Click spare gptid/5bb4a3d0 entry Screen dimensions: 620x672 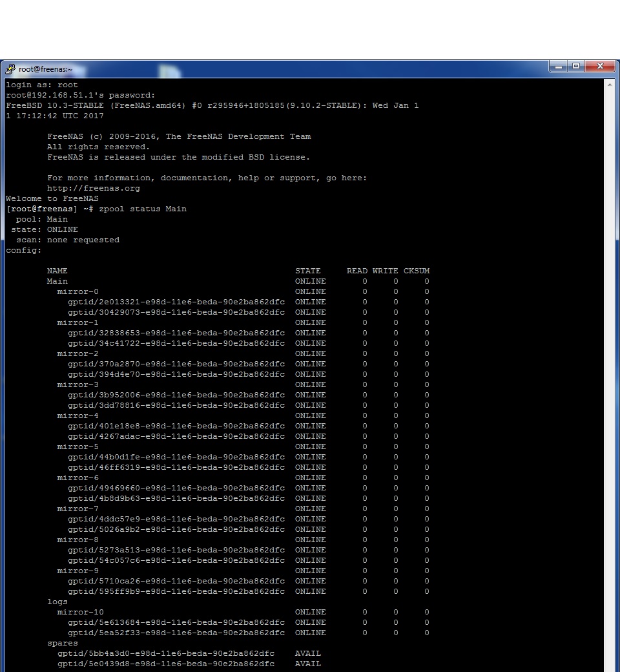point(166,653)
